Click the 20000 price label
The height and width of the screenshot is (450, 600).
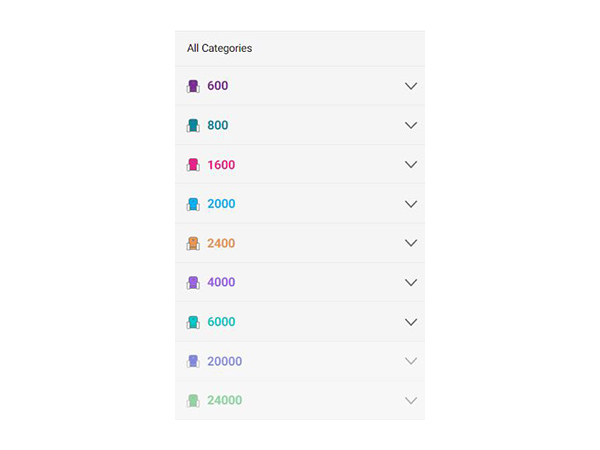pyautogui.click(x=224, y=361)
